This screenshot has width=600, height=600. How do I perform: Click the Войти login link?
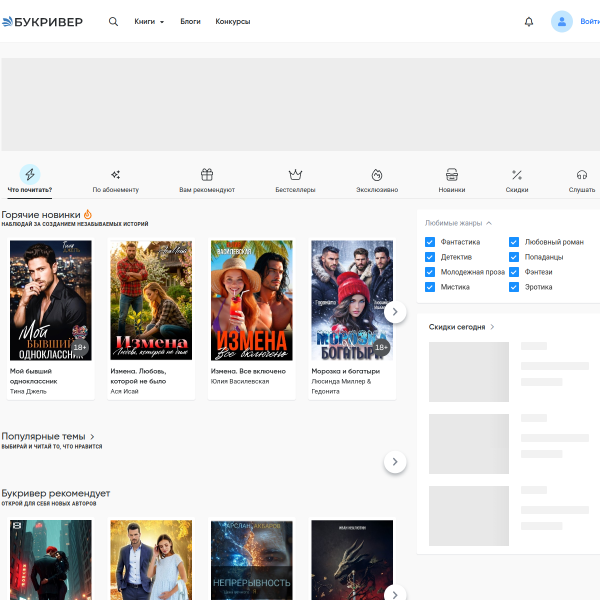[x=590, y=21]
